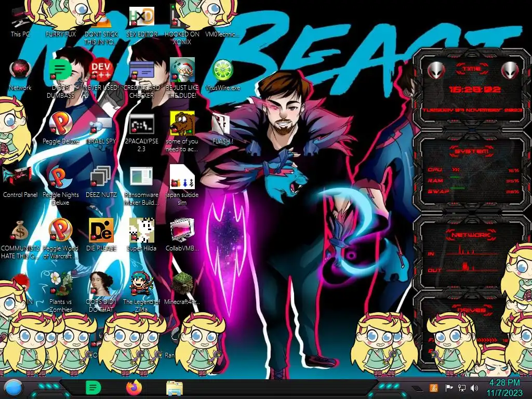Open the green document app on taskbar
The image size is (532, 399).
point(94,388)
